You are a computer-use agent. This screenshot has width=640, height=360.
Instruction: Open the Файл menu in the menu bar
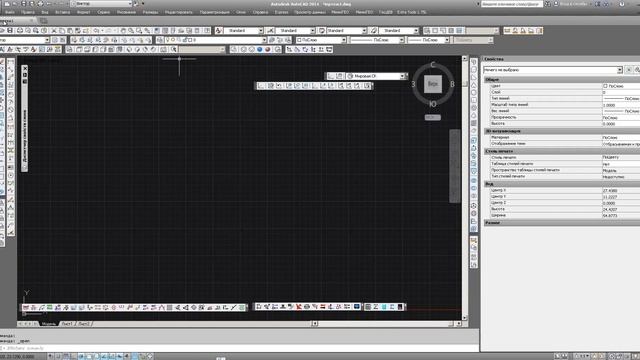coord(10,12)
